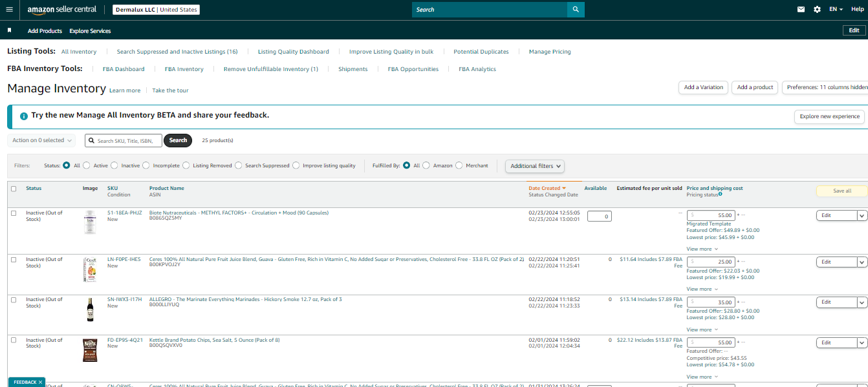The height and width of the screenshot is (387, 868).
Task: Open the Additional filters dropdown
Action: click(x=535, y=166)
